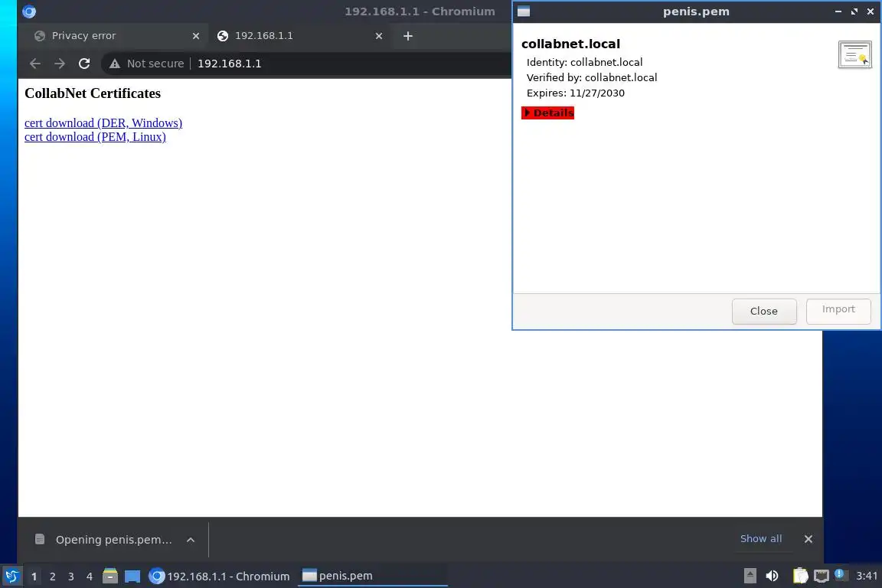Download the DER Windows certificate

(x=103, y=122)
